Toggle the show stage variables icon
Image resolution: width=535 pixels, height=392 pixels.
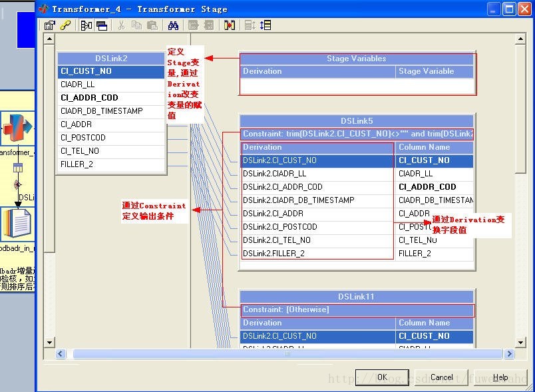[x=102, y=25]
